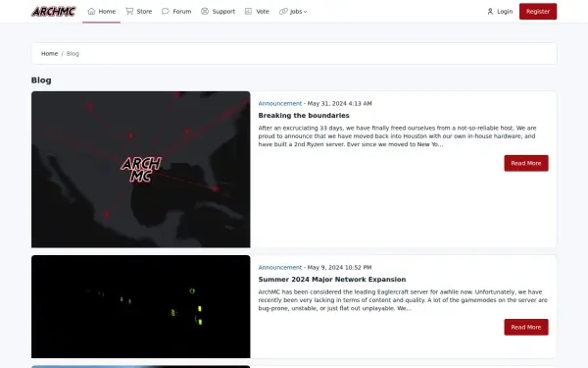The height and width of the screenshot is (368, 588).
Task: Click Announcement tag on Summer 2024 post
Action: click(279, 267)
